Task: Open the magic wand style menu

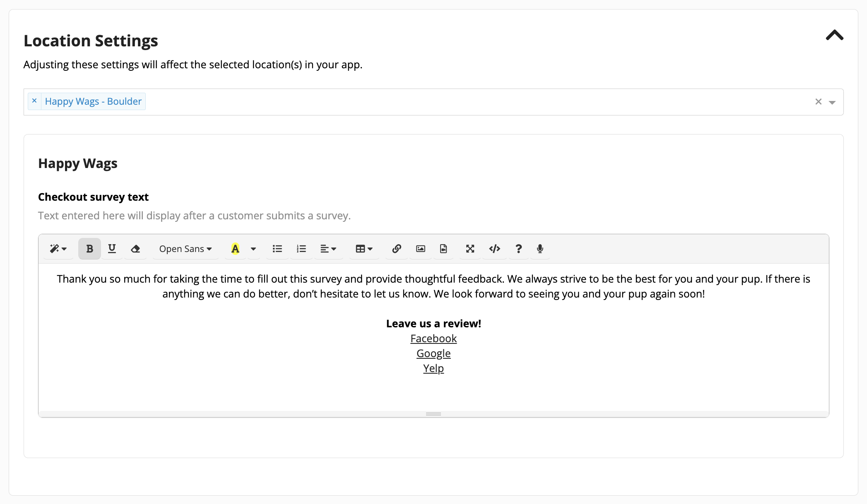Action: pyautogui.click(x=58, y=249)
